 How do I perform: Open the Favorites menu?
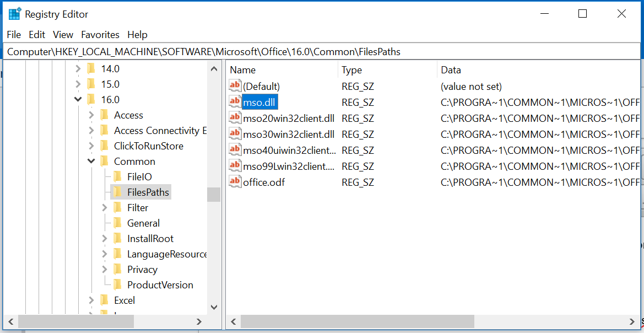pos(100,34)
